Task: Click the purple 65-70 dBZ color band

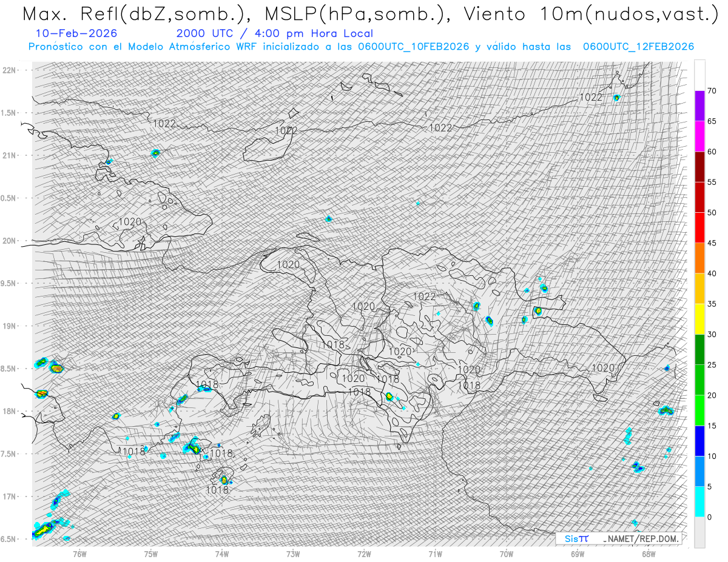Action: [699, 106]
